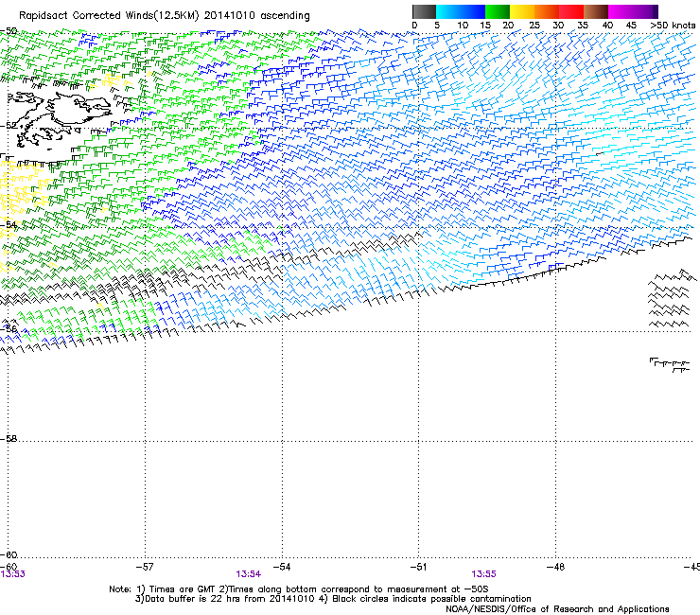Viewport: 700px width, 615px height.
Task: Click the purple '13:55' time label
Action: pos(483,574)
